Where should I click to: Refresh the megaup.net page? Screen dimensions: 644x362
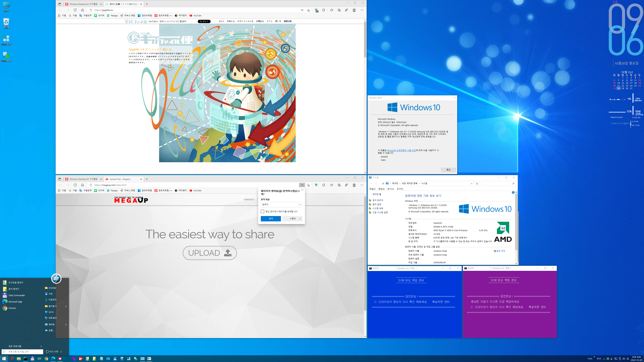pyautogui.click(x=75, y=185)
